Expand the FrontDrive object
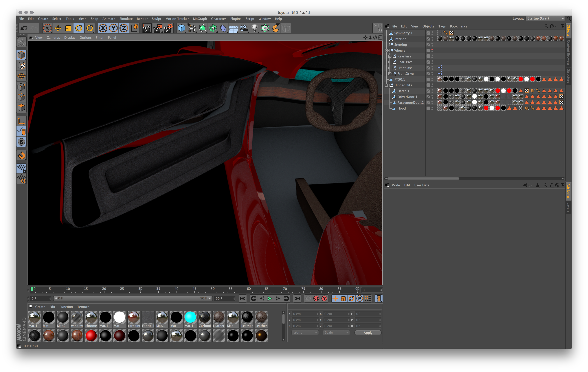This screenshot has height=372, width=588. (390, 74)
